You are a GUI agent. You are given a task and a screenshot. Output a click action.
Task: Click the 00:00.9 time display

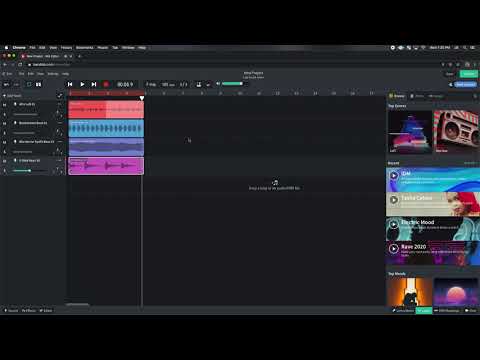coord(125,84)
